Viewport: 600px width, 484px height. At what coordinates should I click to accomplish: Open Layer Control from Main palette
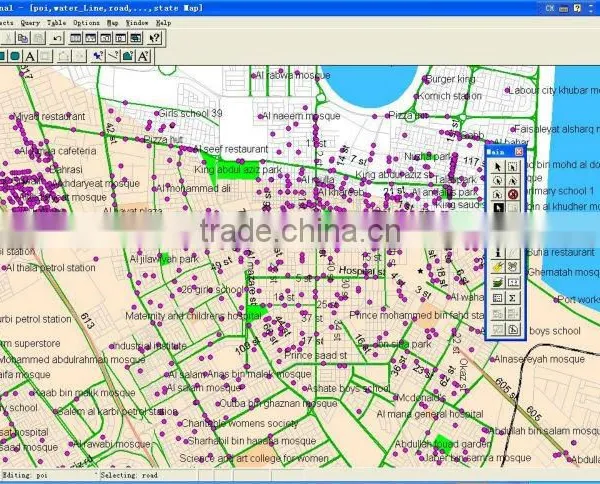[497, 283]
